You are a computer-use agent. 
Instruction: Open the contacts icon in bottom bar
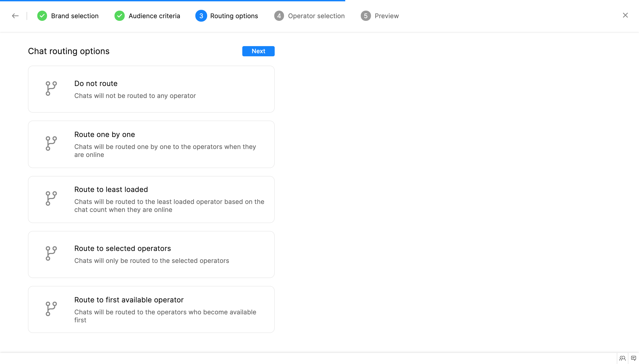tap(623, 358)
